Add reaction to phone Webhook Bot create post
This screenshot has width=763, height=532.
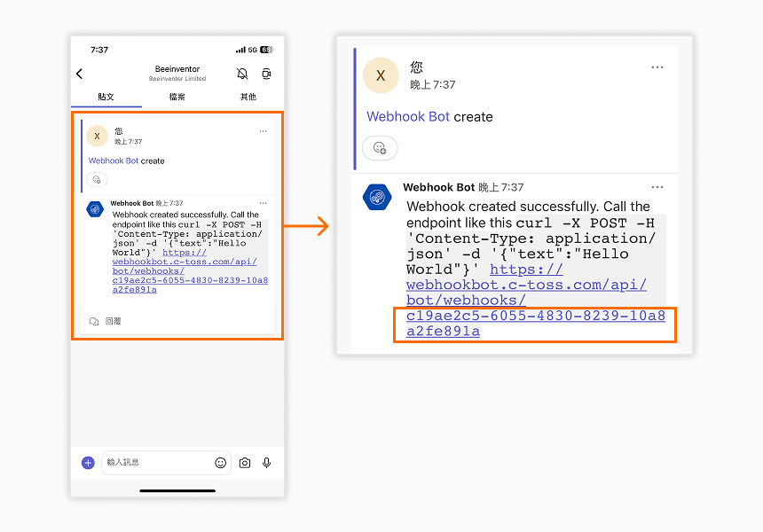pos(97,180)
